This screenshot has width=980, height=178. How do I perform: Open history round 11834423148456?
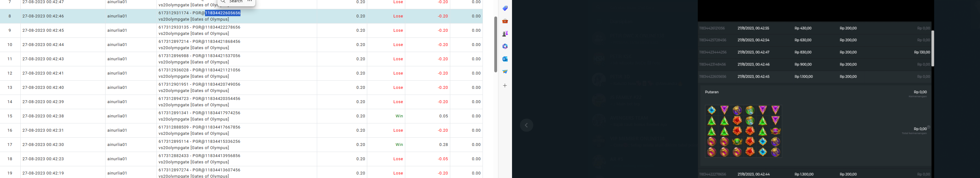(713, 64)
